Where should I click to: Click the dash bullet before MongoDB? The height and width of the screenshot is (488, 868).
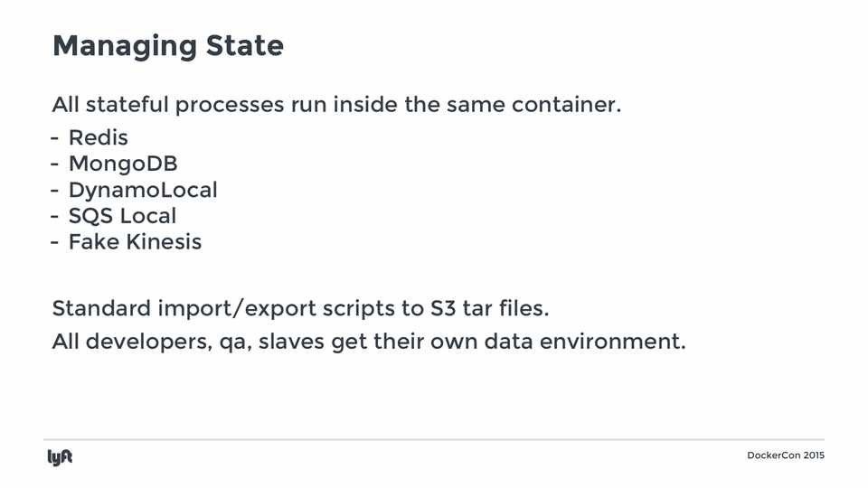(x=56, y=165)
